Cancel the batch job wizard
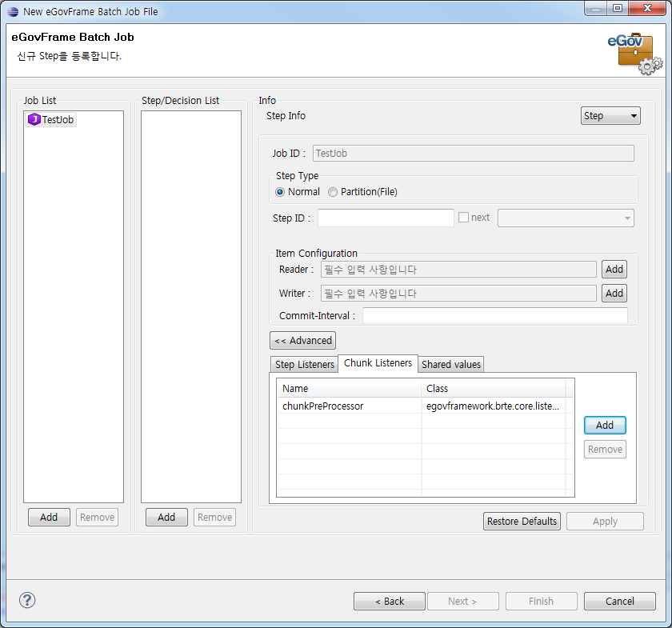The height and width of the screenshot is (628, 672). pos(619,601)
